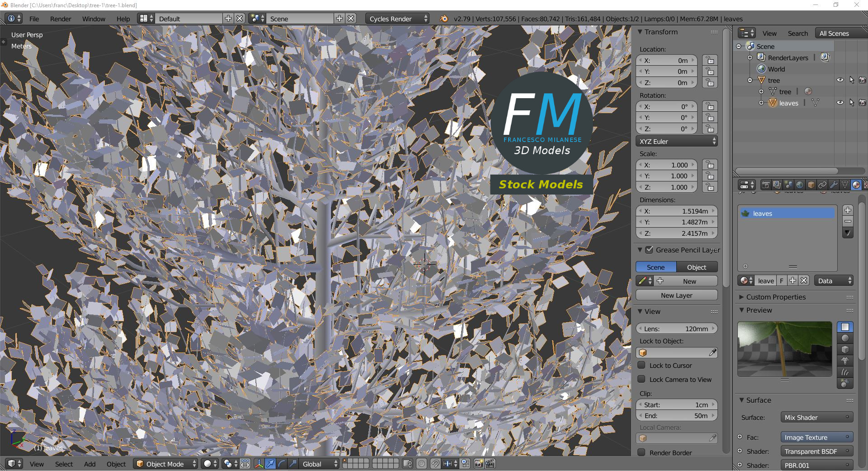Open the Render Properties camera tab

765,185
